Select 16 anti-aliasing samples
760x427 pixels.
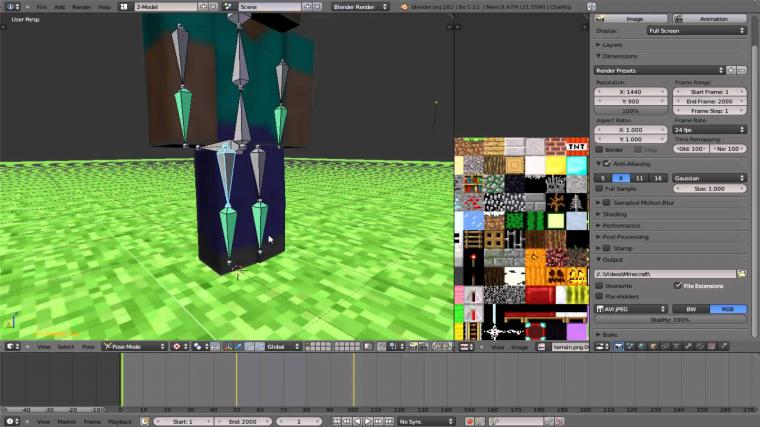click(x=658, y=178)
